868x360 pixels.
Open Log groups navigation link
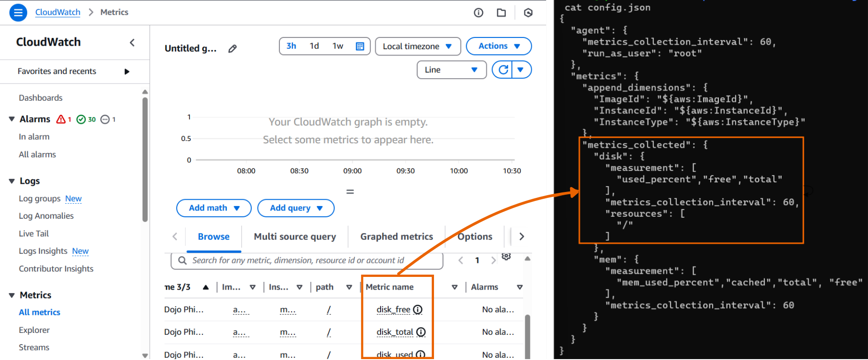(x=40, y=199)
